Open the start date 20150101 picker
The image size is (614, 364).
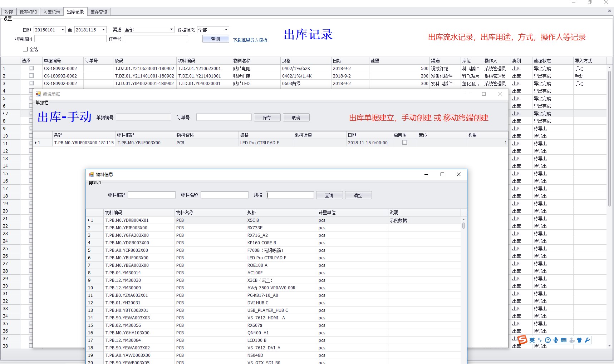(x=63, y=30)
